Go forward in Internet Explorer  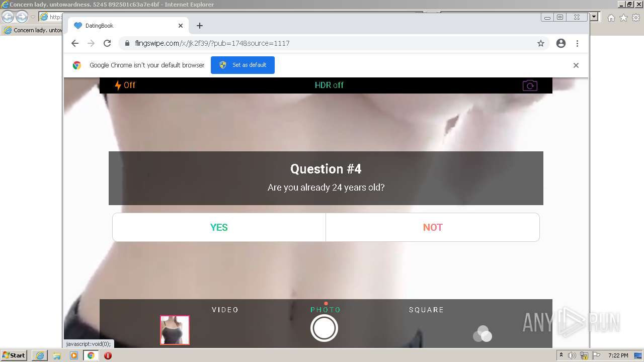pyautogui.click(x=22, y=17)
